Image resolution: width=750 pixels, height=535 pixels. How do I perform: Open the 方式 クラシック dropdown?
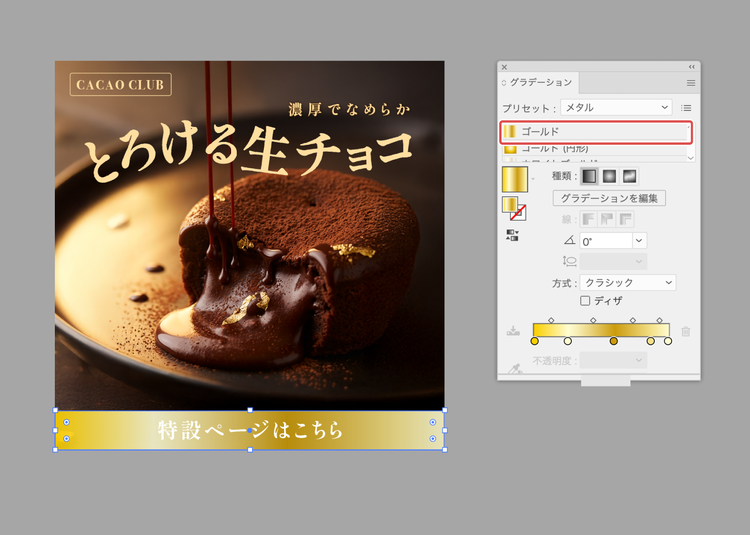point(628,283)
